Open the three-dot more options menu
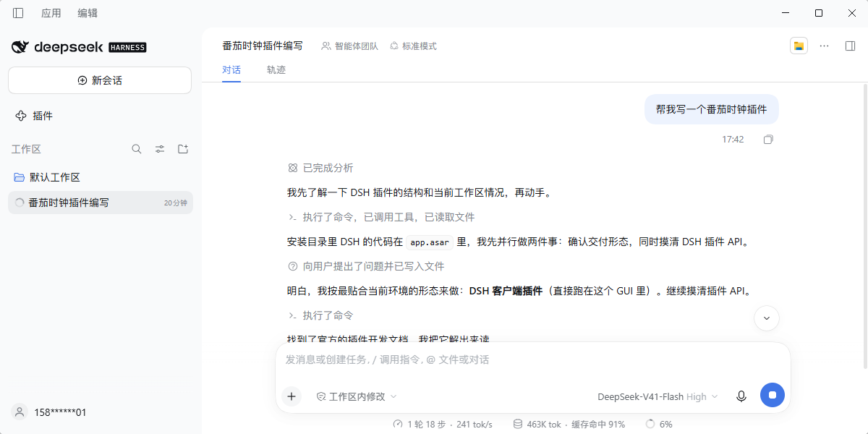The width and height of the screenshot is (868, 434). pos(825,46)
